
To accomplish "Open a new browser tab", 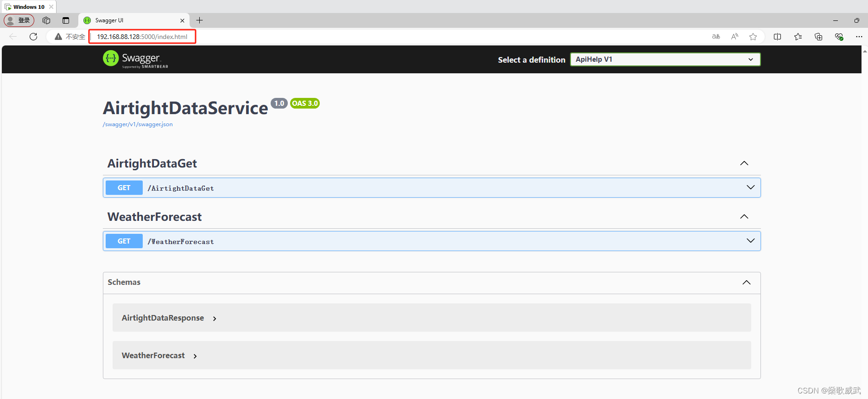I will 200,20.
